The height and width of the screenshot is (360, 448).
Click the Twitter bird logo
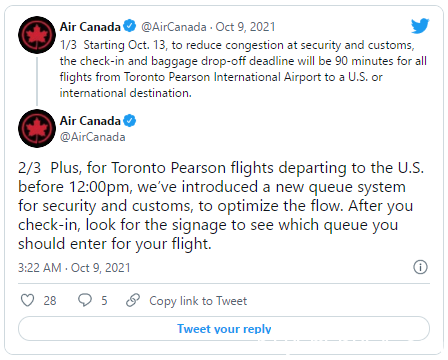click(420, 26)
